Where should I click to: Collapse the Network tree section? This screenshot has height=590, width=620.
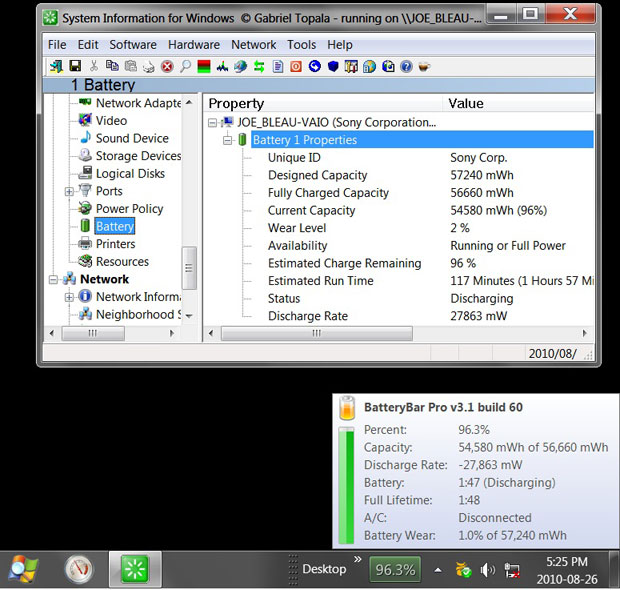53,280
